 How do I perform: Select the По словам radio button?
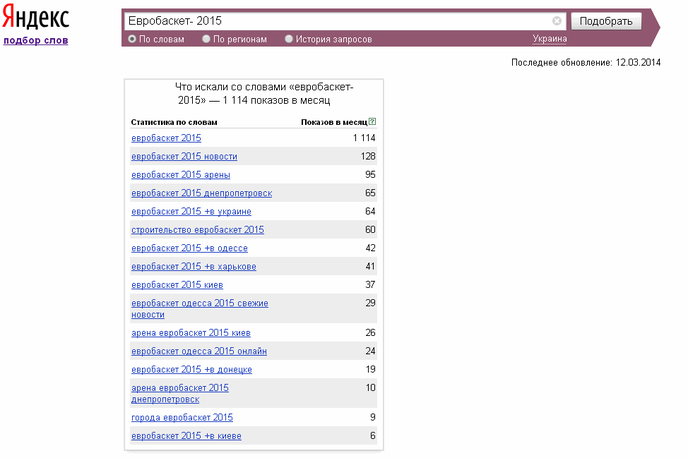click(132, 40)
